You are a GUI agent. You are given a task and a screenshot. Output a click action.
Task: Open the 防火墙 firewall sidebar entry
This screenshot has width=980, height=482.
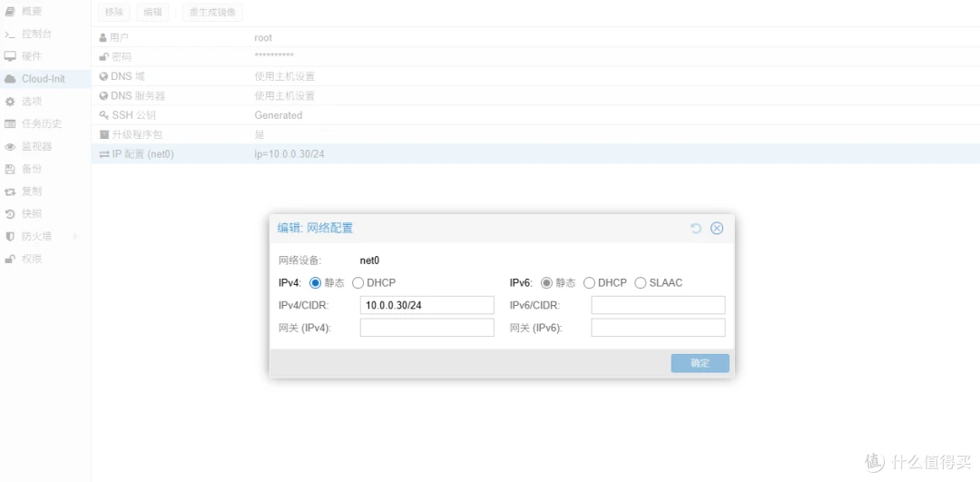pos(45,236)
